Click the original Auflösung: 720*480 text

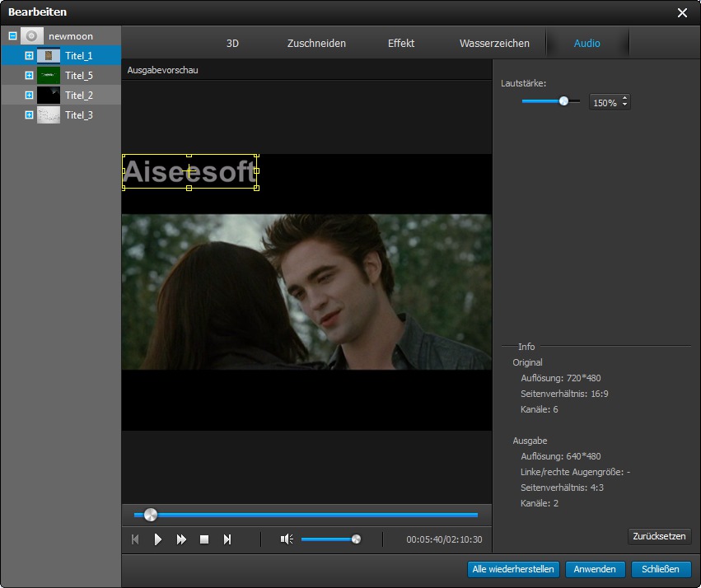pyautogui.click(x=561, y=378)
